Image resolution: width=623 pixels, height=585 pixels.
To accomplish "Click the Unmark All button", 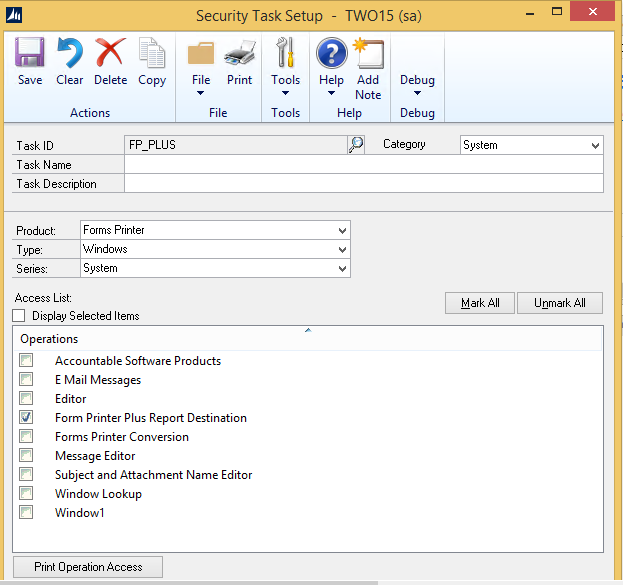I will (560, 303).
